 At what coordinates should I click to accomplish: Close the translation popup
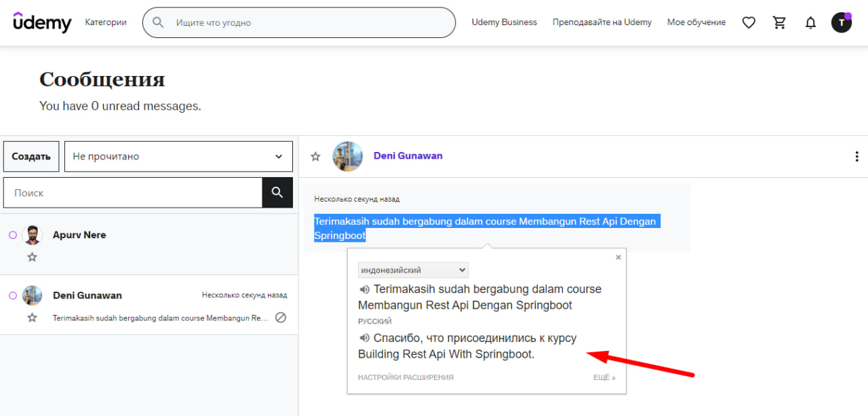[x=618, y=257]
